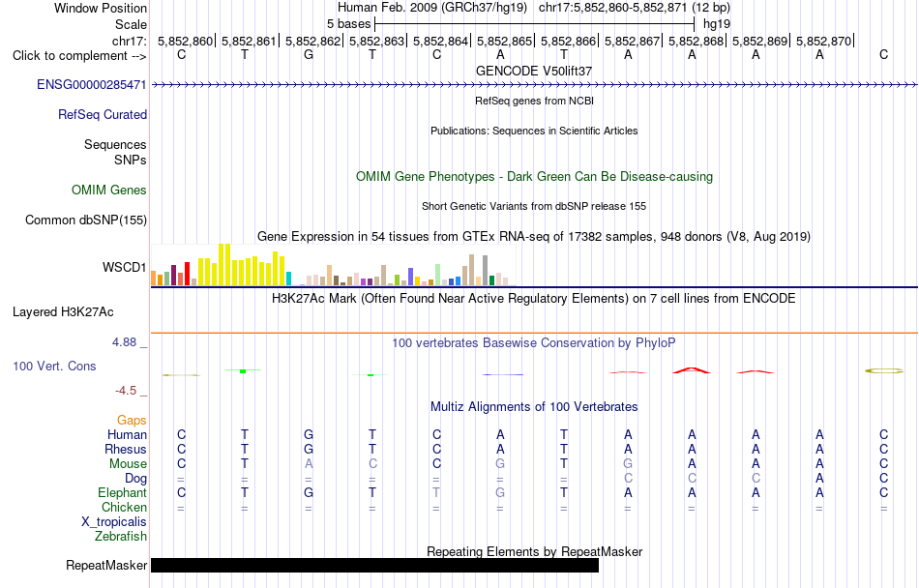Click the Rhesus species label
The width and height of the screenshot is (919, 588).
[x=126, y=449]
